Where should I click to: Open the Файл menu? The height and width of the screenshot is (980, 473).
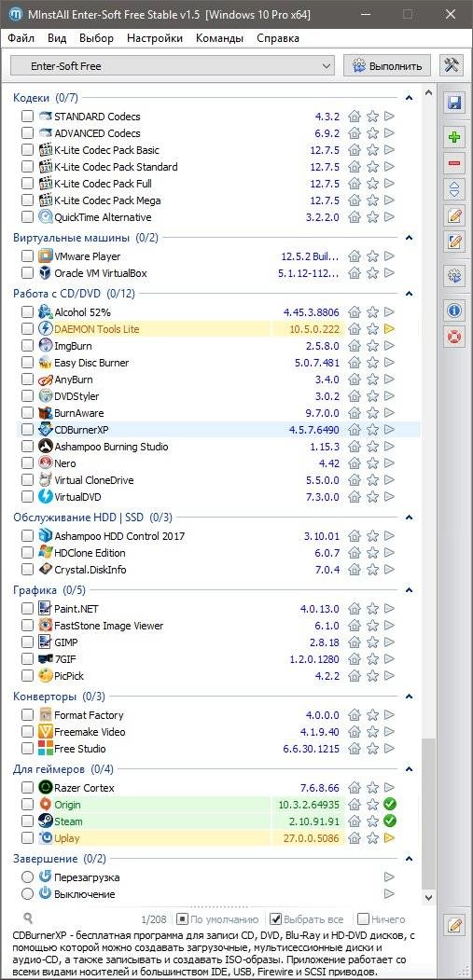tap(21, 38)
